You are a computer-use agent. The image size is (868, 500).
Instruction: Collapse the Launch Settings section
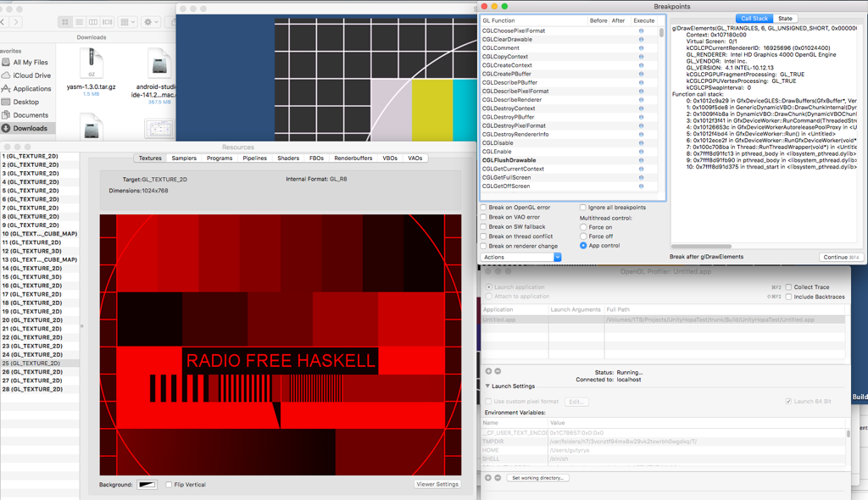487,386
